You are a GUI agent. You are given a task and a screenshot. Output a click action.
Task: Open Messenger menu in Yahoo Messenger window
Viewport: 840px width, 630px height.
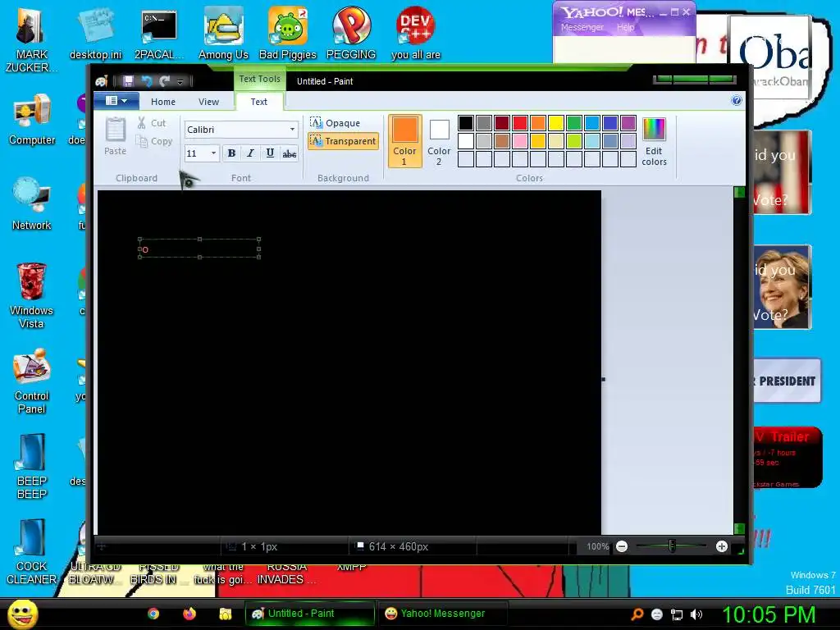point(582,27)
